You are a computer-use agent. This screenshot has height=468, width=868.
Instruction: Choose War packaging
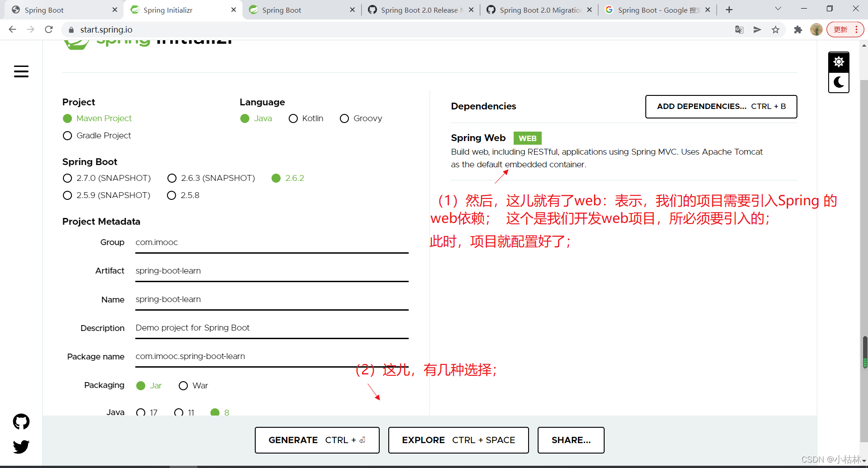[x=183, y=386]
